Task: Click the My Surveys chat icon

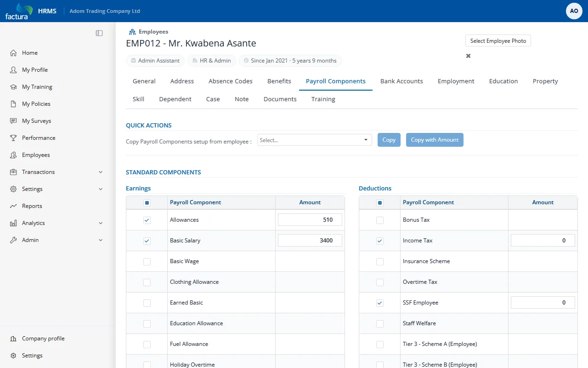Action: click(13, 121)
